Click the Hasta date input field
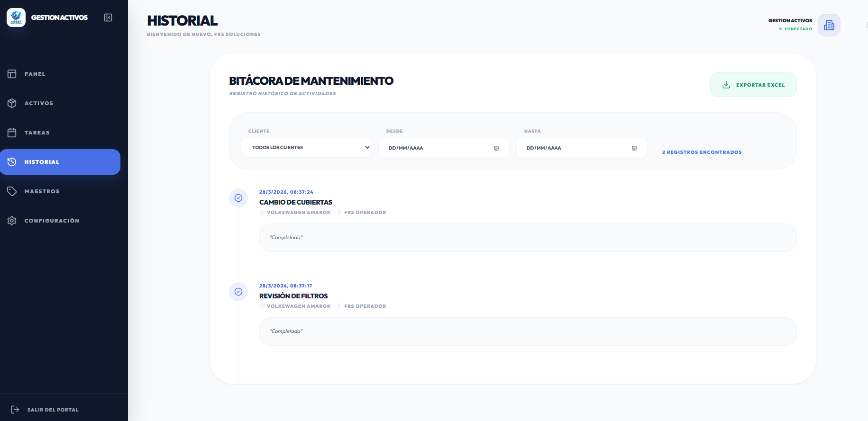The image size is (868, 421). (574, 148)
